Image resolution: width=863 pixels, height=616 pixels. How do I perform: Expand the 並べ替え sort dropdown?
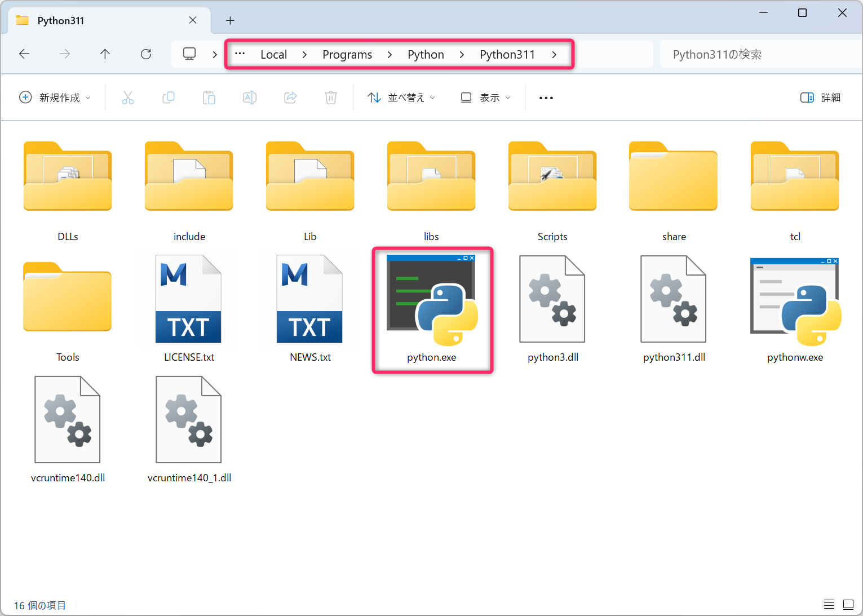pyautogui.click(x=401, y=98)
